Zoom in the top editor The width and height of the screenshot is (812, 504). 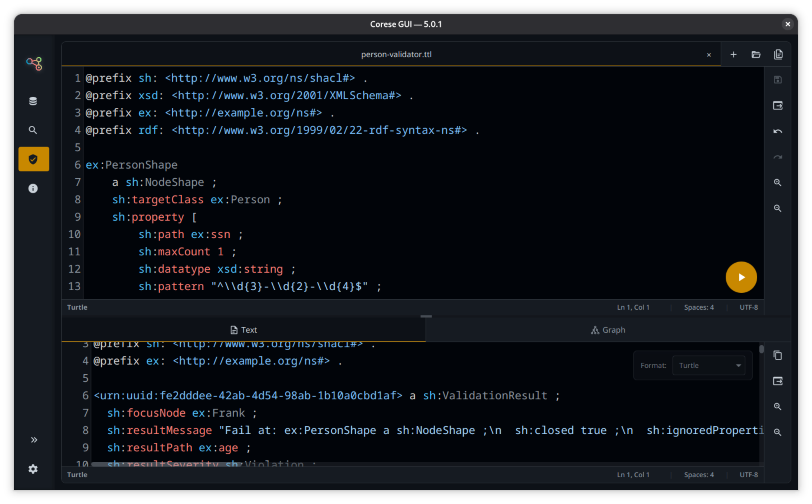pos(778,183)
